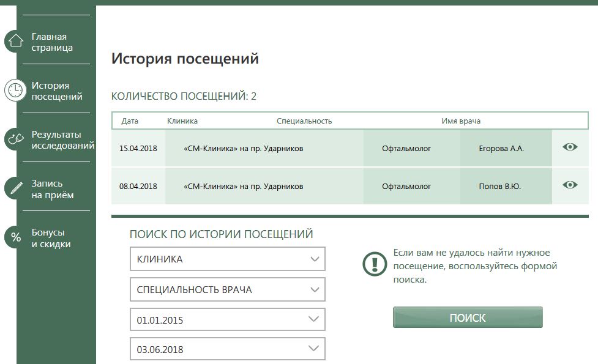Select Запись на приём in sidebar
598x364 pixels.
53,189
